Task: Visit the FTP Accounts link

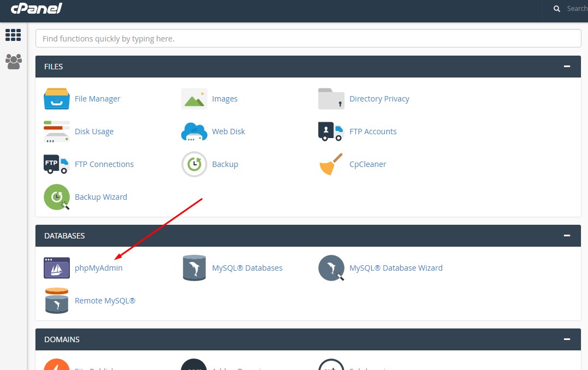Action: 373,132
